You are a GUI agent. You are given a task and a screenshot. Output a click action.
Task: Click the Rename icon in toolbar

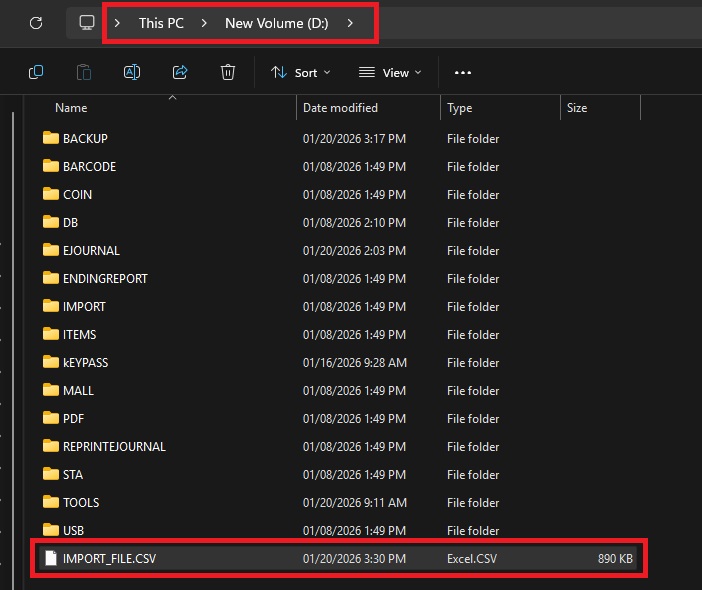pyautogui.click(x=132, y=72)
